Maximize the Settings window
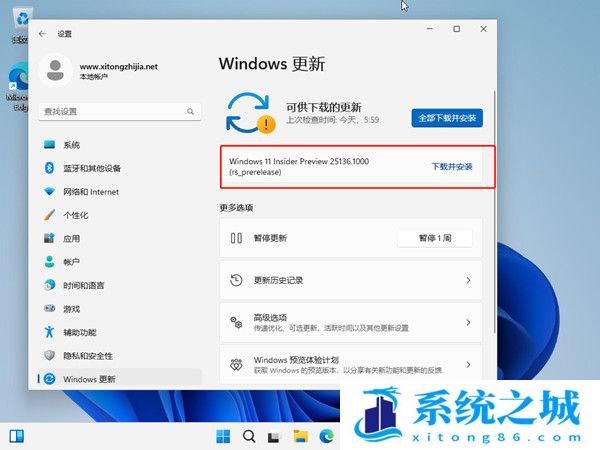Viewport: 600px width, 450px height. 457,29
